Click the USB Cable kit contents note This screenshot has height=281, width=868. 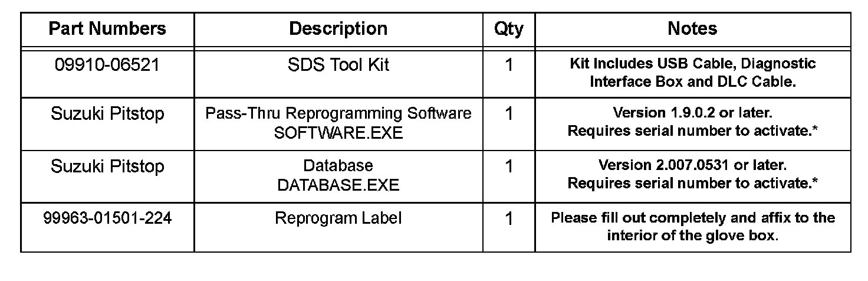point(693,73)
